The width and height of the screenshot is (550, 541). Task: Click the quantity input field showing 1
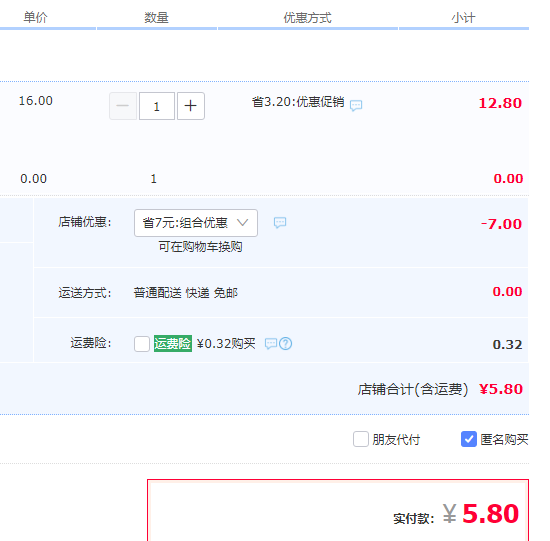[x=157, y=106]
